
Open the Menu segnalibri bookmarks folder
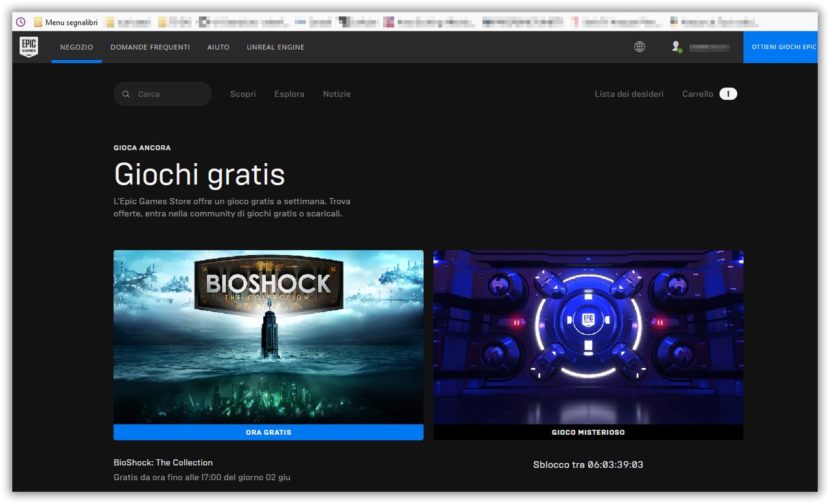tap(65, 22)
